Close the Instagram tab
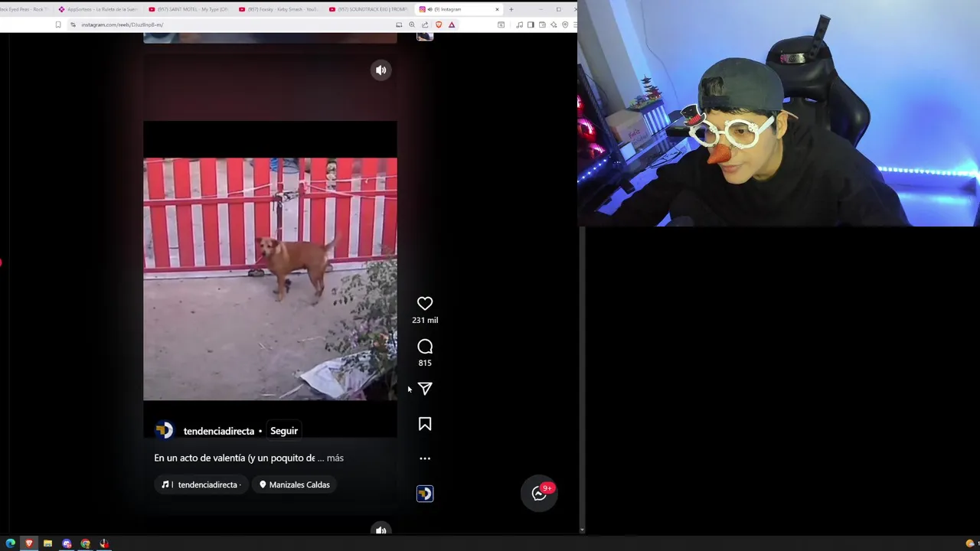Viewport: 980px width, 551px height. click(x=497, y=9)
